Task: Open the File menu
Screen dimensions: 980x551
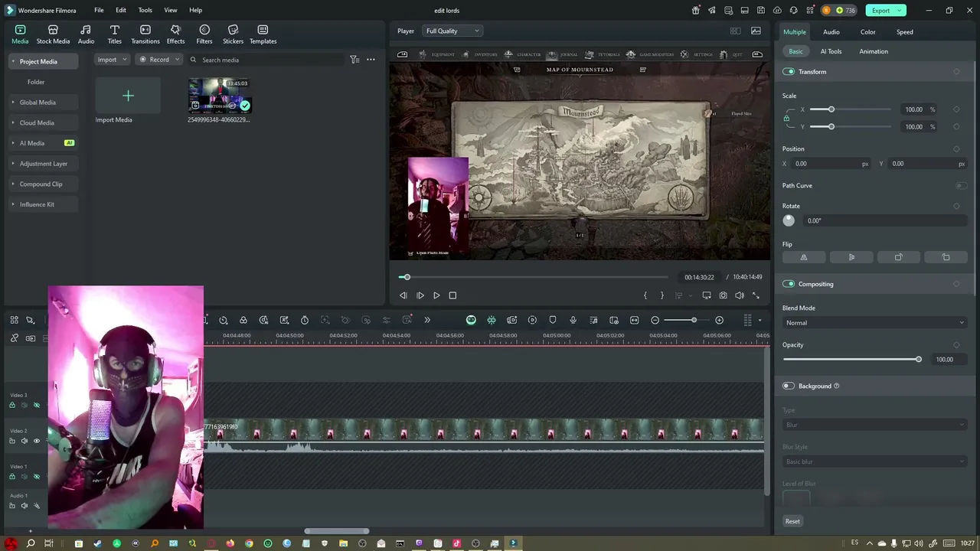Action: click(99, 10)
